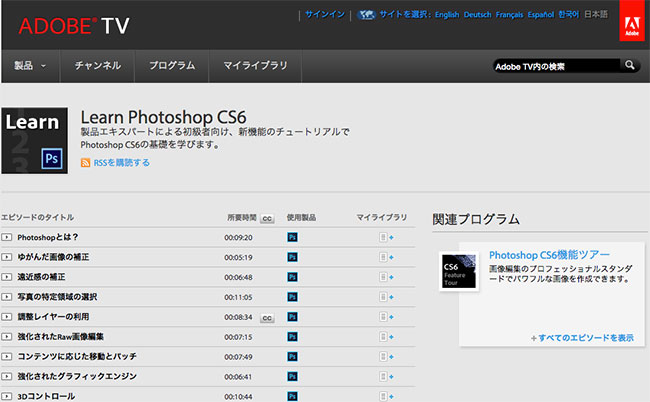Click play icon for 写真の特定領域の選択
Screen dimensions: 650x402
tap(6, 297)
